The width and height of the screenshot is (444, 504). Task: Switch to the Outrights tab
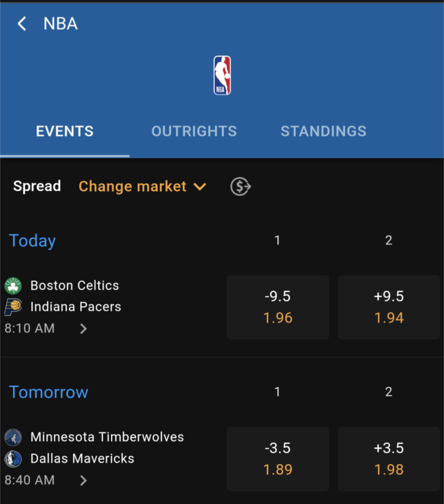coord(194,131)
